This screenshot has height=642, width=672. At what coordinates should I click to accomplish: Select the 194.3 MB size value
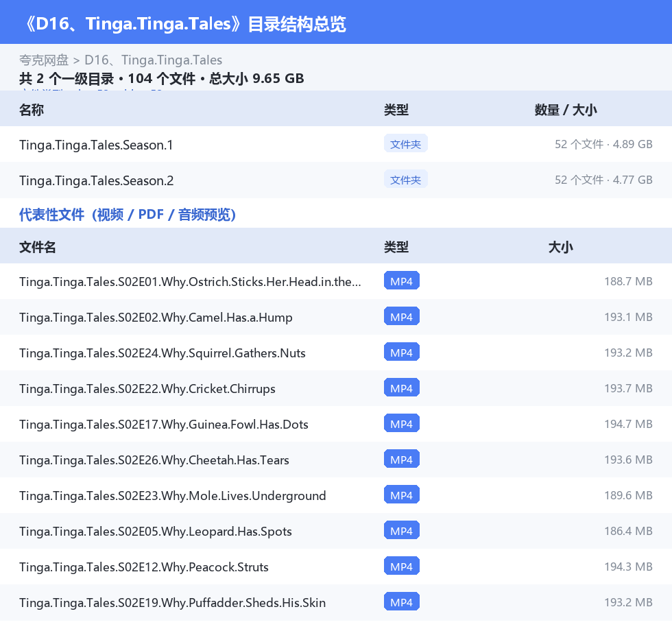click(x=628, y=566)
